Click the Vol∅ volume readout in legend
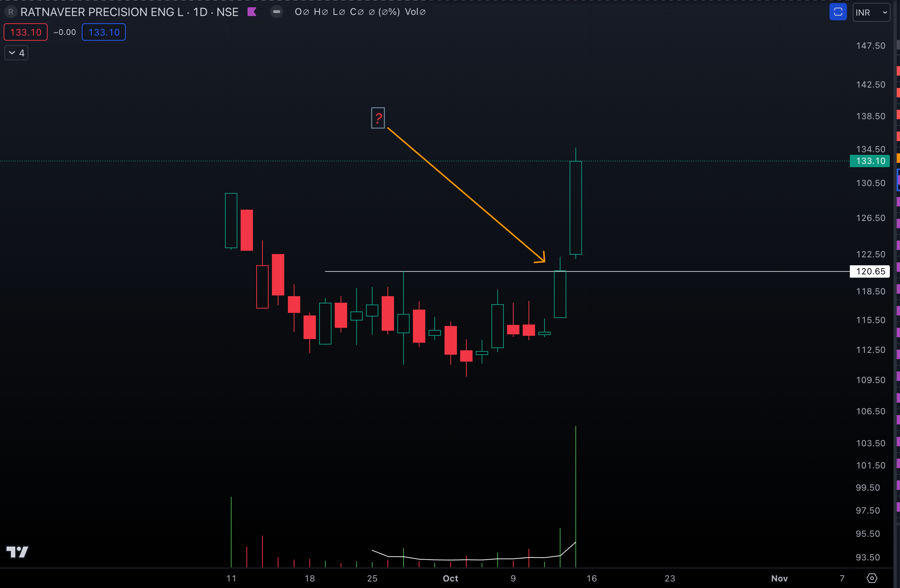The image size is (900, 588). (415, 12)
